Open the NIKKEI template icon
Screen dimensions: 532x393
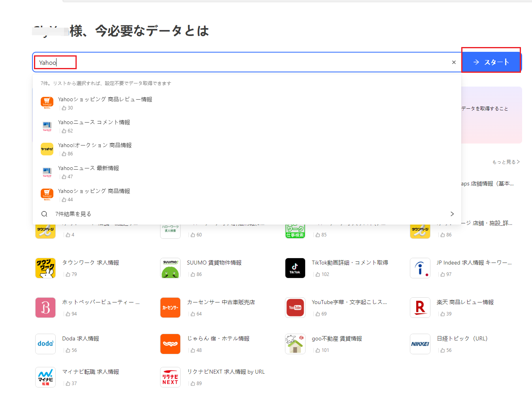click(x=420, y=344)
